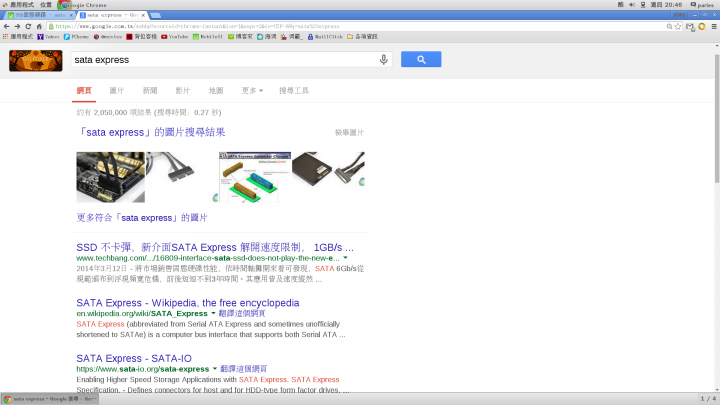Screen dimensions: 720x405
Task: Open the Mobile01 bookmark
Action: click(x=208, y=36)
